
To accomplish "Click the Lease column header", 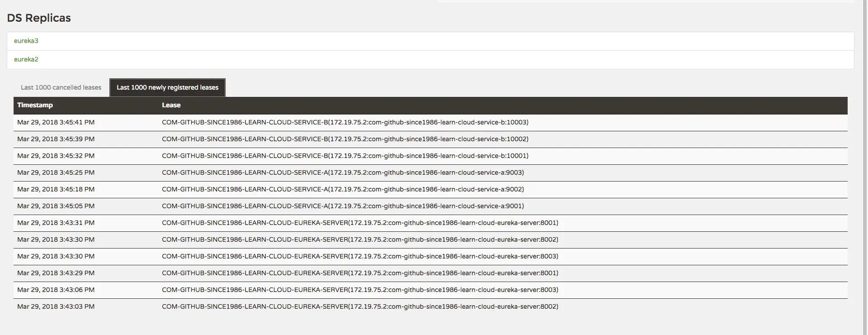I will [x=171, y=105].
